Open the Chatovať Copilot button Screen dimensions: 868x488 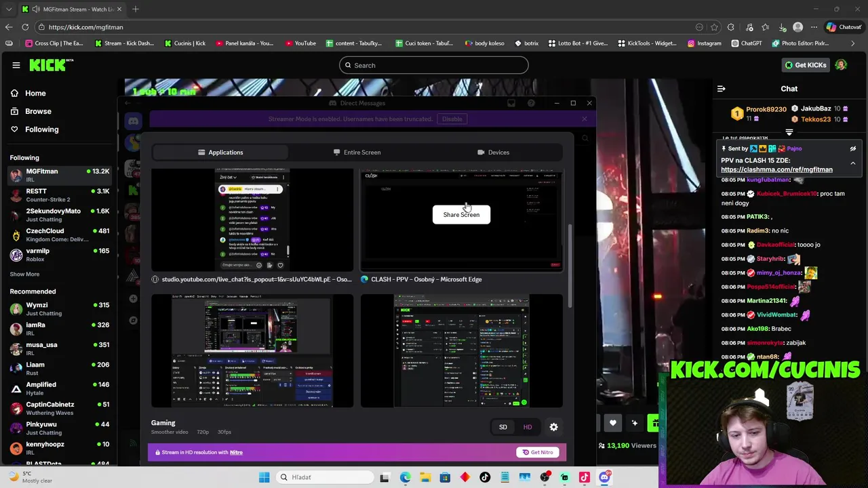[x=844, y=27]
